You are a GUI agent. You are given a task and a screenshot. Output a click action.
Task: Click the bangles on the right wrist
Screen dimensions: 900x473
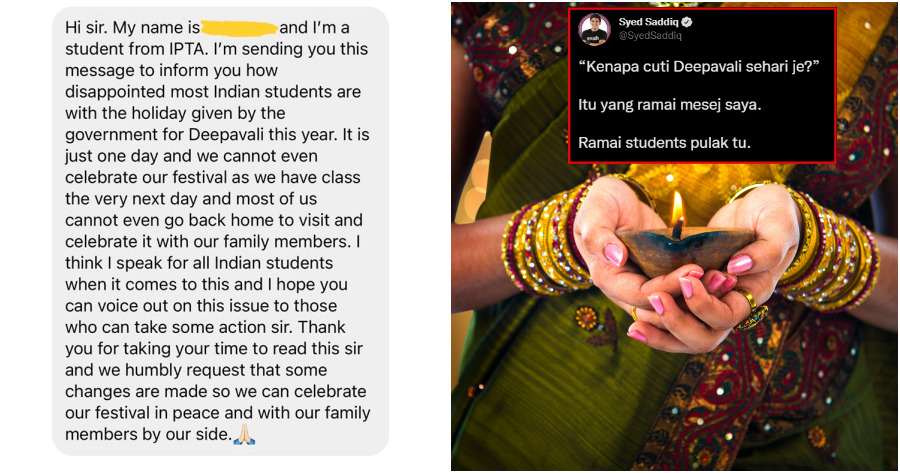827,247
